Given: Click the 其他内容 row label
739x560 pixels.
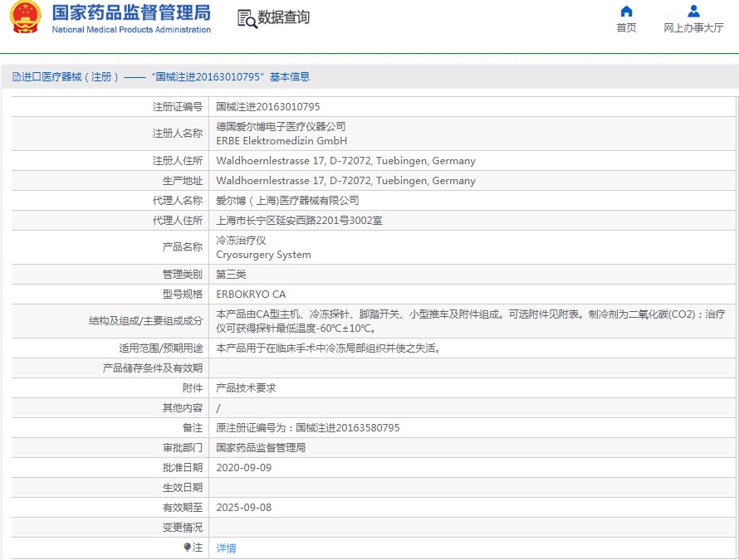Looking at the screenshot, I should point(183,408).
